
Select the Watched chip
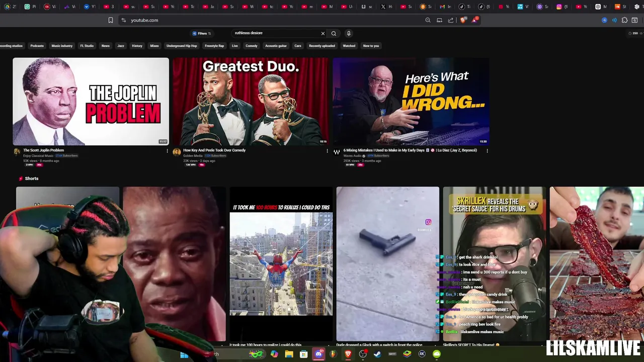pos(349,46)
